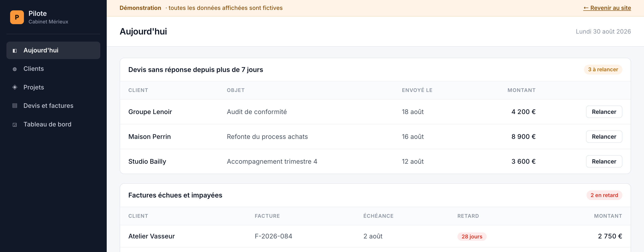The image size is (644, 252).
Task: Click the Atelier Vasseur client name
Action: point(152,236)
